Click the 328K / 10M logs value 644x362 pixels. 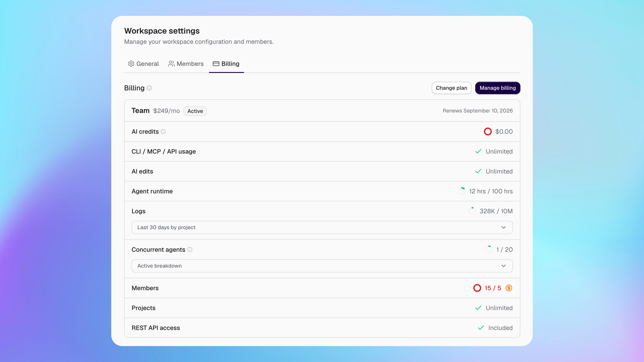click(496, 211)
